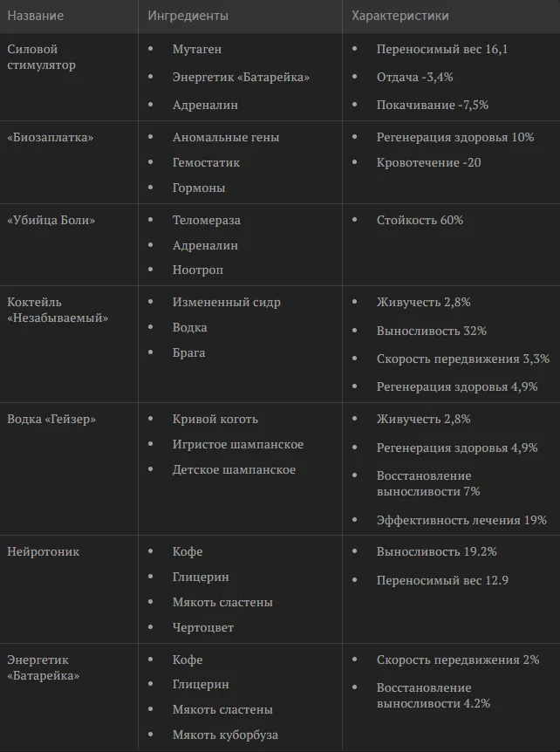Click the Измененный сидр ingredient

click(226, 303)
